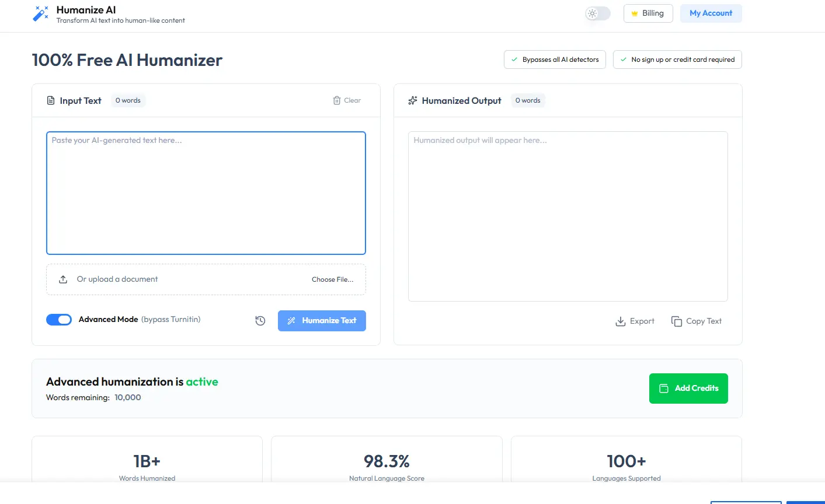Click the Or upload a document label

pyautogui.click(x=117, y=279)
